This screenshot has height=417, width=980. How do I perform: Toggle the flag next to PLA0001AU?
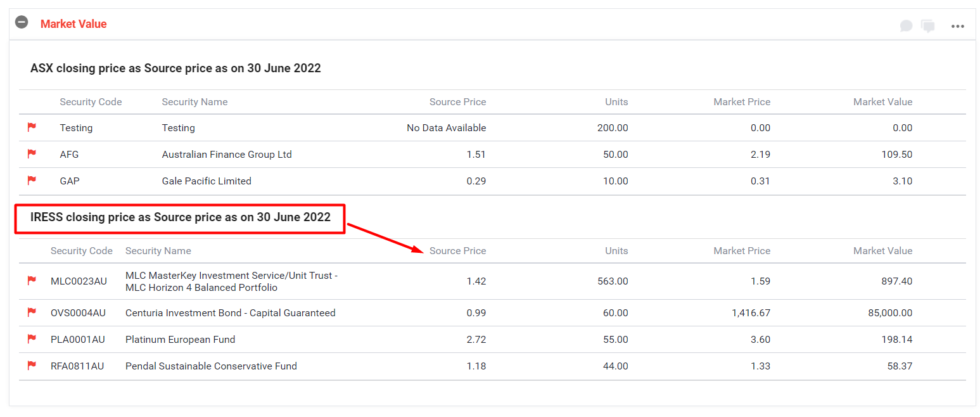pyautogui.click(x=32, y=339)
